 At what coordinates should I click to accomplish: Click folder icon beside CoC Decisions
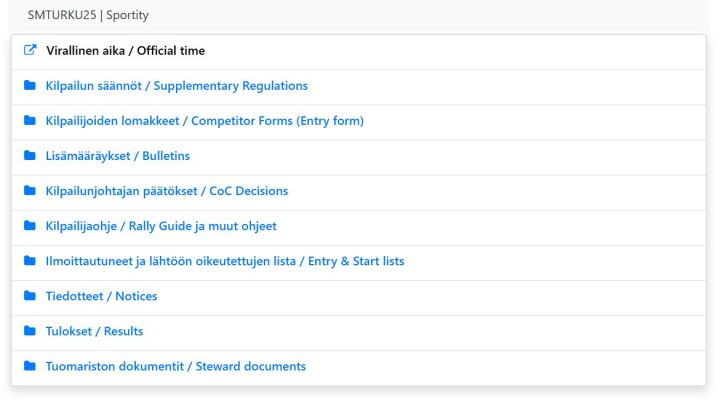point(29,191)
